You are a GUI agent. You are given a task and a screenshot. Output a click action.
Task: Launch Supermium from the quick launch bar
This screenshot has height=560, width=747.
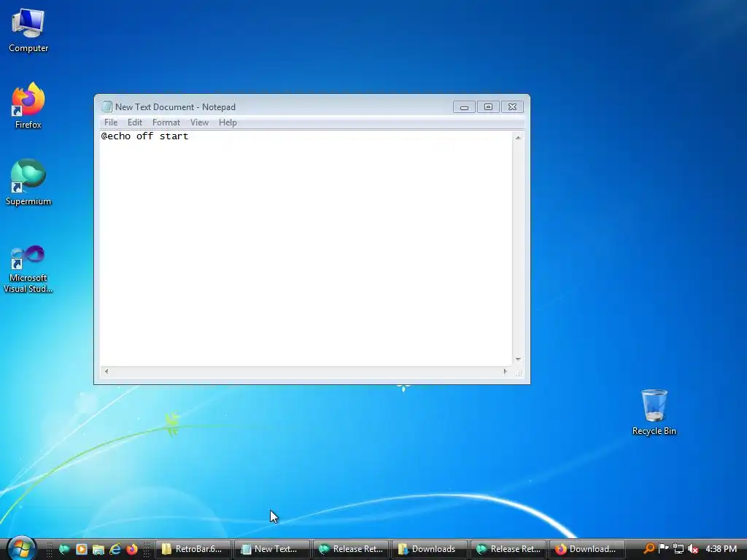pos(64,549)
